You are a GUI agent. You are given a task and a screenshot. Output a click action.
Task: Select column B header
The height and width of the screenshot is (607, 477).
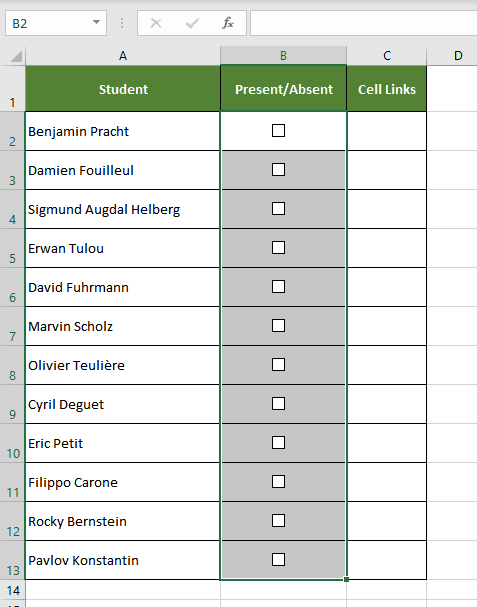point(283,56)
